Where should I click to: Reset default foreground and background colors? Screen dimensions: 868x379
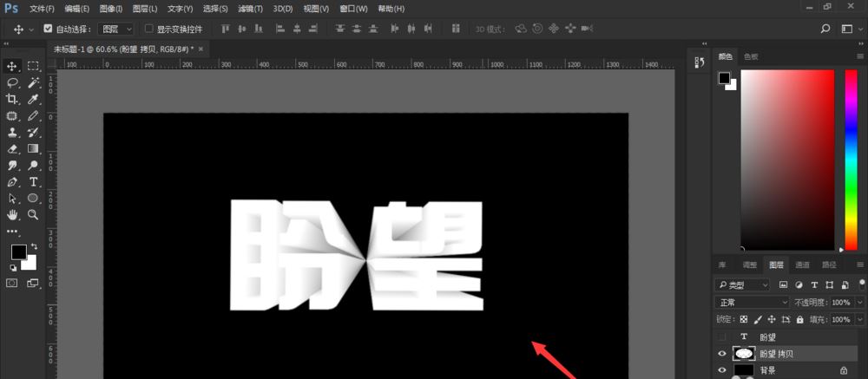12,268
